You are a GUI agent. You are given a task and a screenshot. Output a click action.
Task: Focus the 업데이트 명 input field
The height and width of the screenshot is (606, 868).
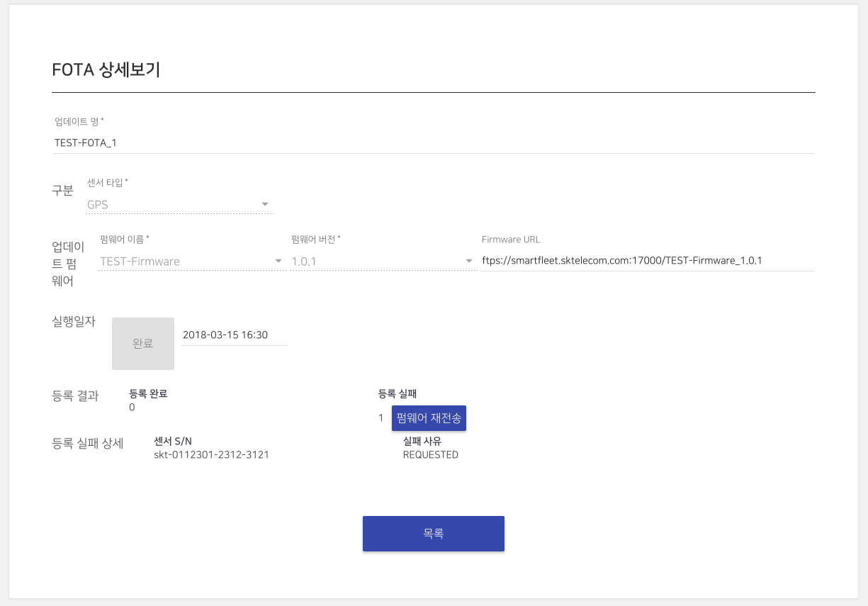(434, 142)
